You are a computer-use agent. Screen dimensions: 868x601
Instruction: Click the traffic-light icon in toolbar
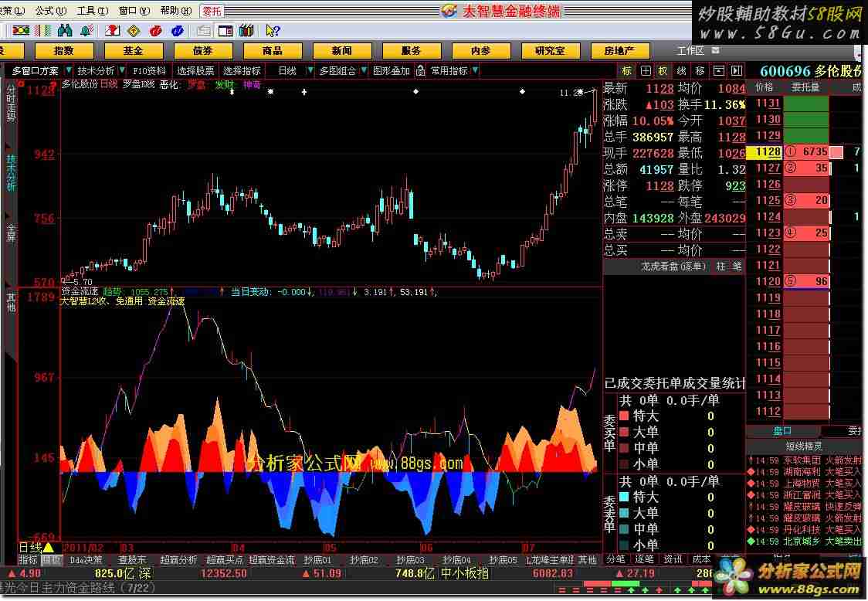pos(22,30)
